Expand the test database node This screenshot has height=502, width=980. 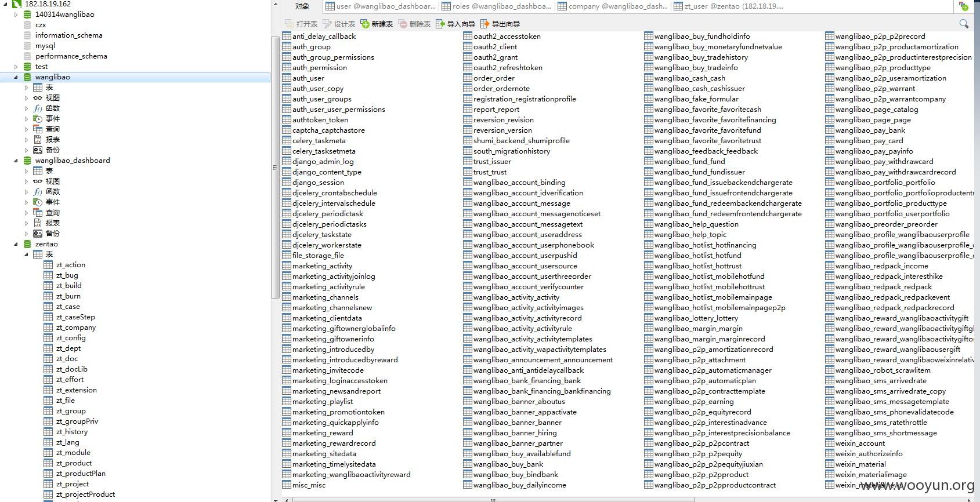click(x=16, y=67)
